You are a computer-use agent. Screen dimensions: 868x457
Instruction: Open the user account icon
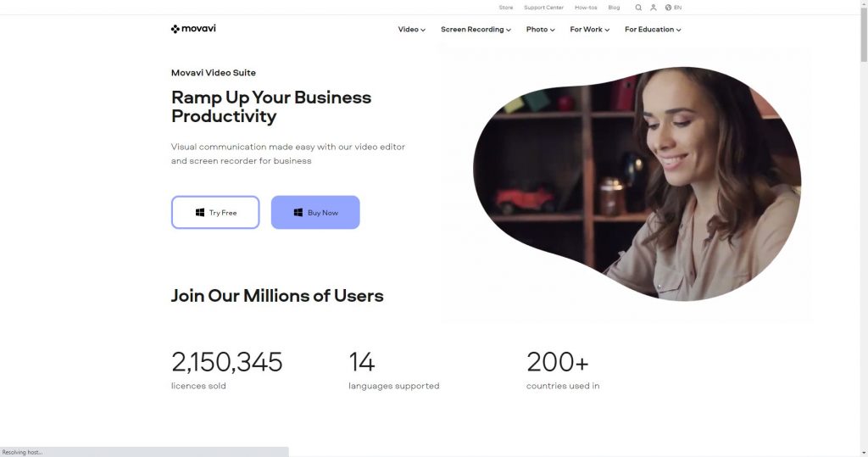pyautogui.click(x=654, y=8)
